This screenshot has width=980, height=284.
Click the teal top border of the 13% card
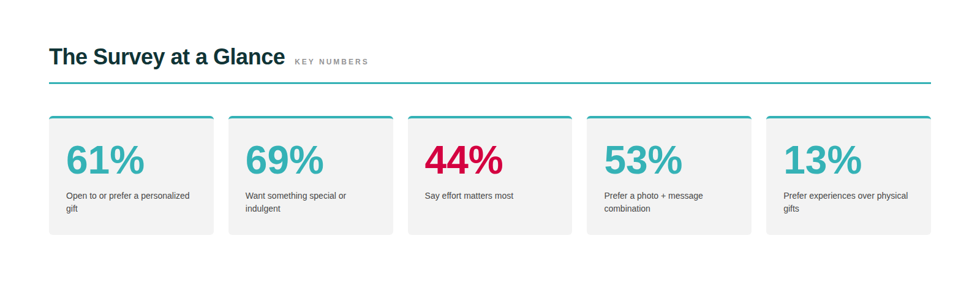coord(848,117)
